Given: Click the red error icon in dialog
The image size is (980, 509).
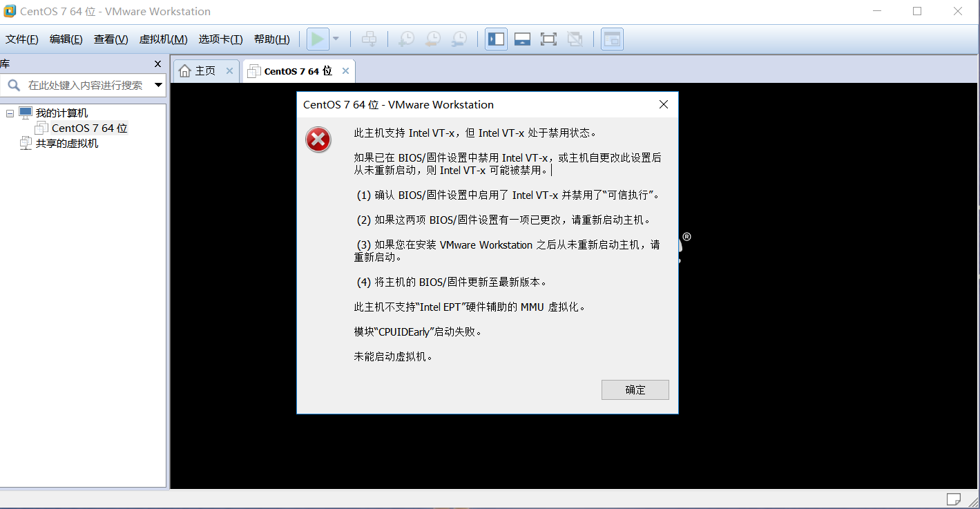Looking at the screenshot, I should pyautogui.click(x=318, y=140).
